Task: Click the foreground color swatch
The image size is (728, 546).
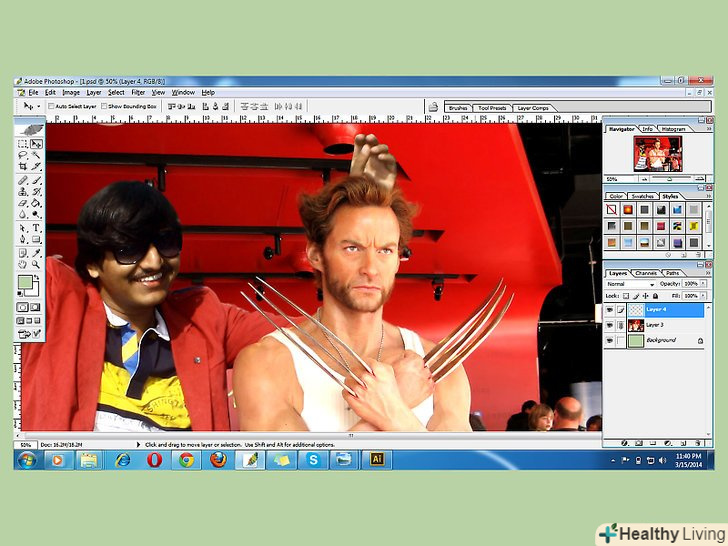Action: tap(25, 282)
